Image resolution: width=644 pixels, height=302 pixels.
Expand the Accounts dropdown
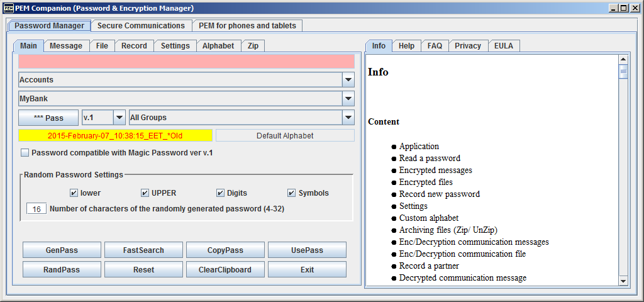[348, 80]
